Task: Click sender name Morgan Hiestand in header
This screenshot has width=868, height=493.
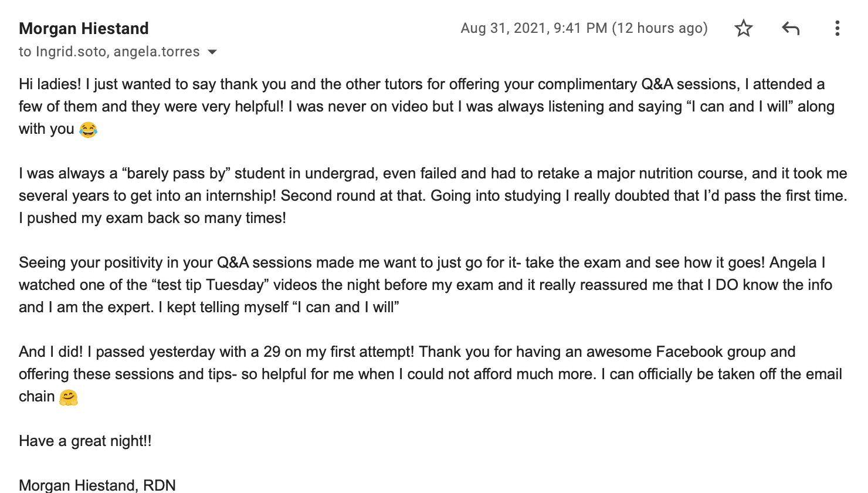Action: (84, 28)
